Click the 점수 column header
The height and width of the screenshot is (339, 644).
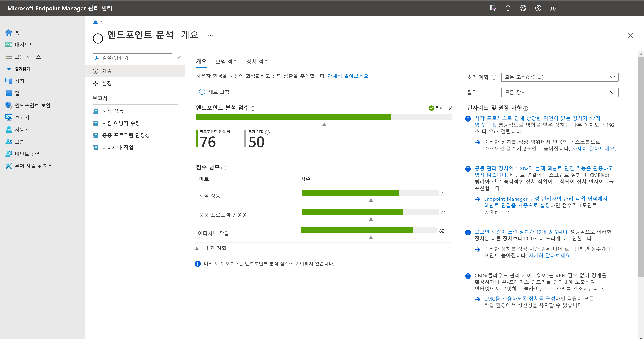306,179
